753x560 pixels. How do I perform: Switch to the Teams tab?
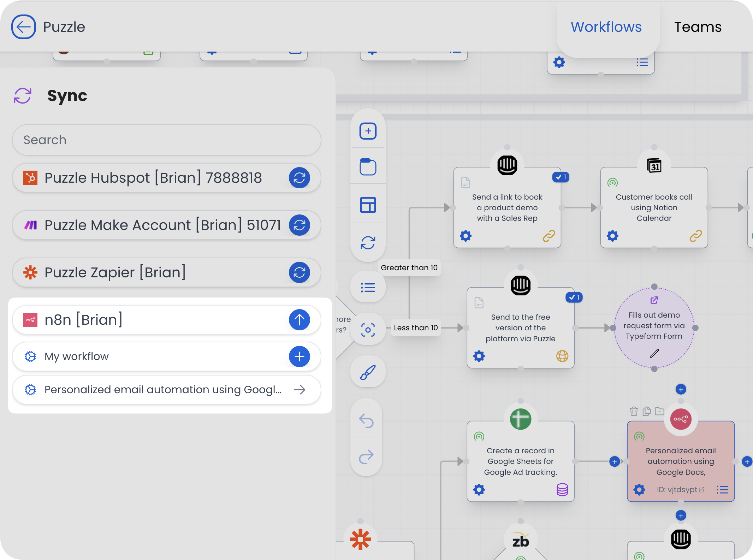point(698,27)
